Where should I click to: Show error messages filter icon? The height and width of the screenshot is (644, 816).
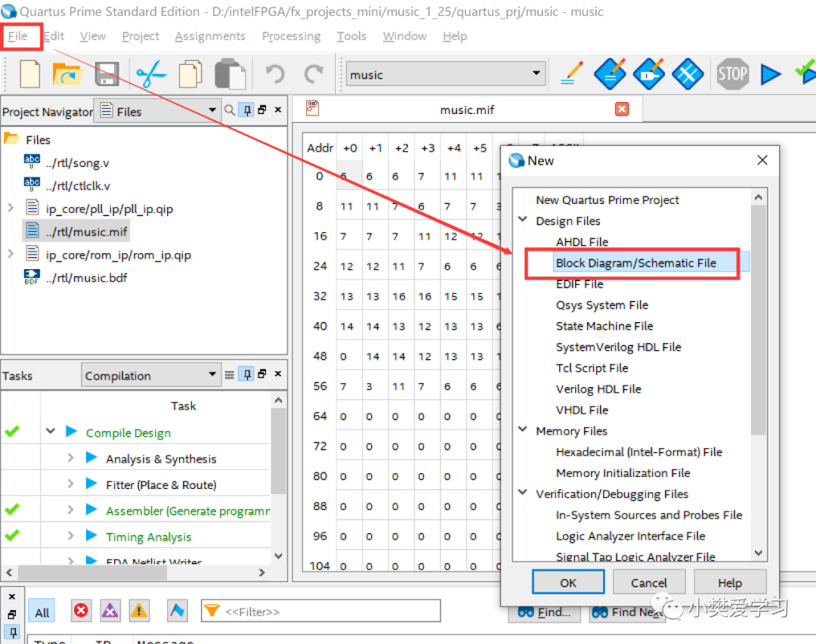(x=81, y=611)
